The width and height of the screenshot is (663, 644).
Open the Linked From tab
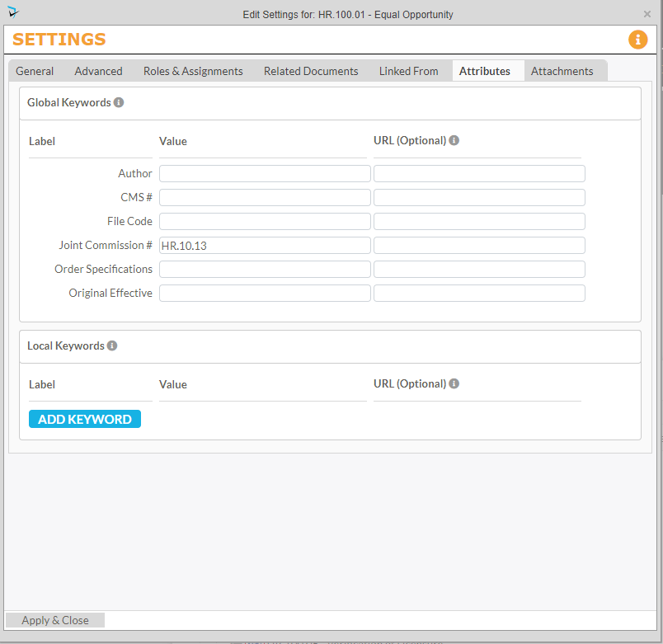tap(408, 71)
